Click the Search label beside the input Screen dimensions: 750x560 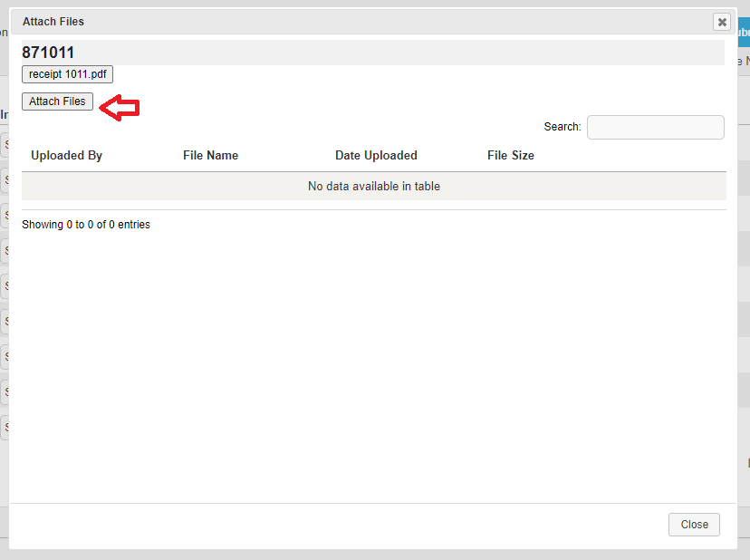click(x=562, y=127)
